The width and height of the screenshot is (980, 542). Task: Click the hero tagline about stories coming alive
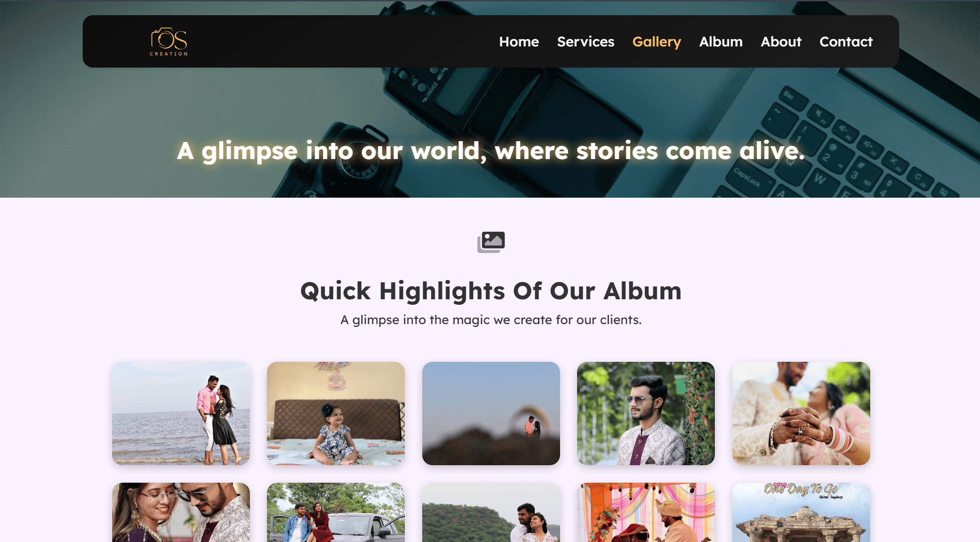click(491, 151)
